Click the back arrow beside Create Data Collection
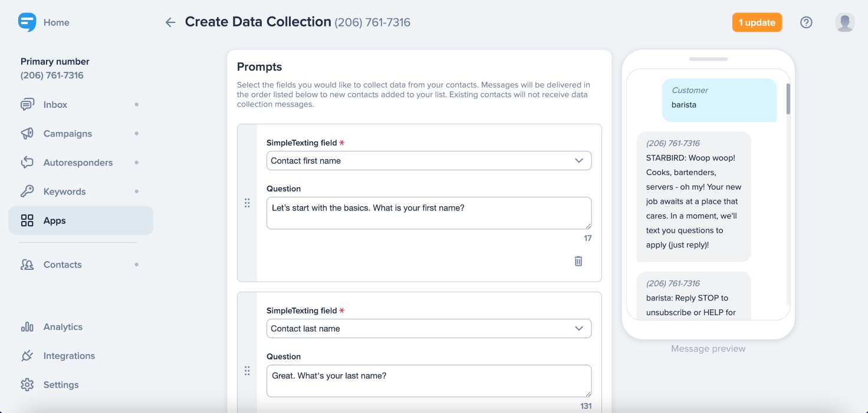868x413 pixels. 170,22
